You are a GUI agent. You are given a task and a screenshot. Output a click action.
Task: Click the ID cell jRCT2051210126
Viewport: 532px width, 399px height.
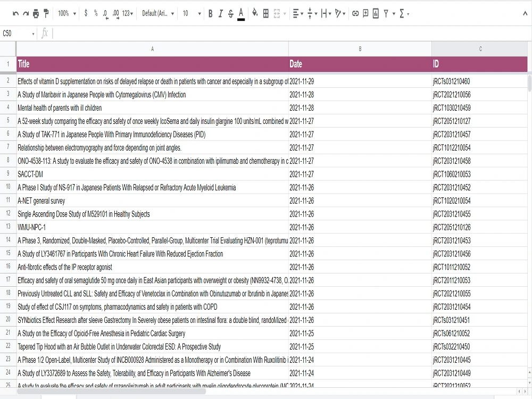(x=480, y=227)
